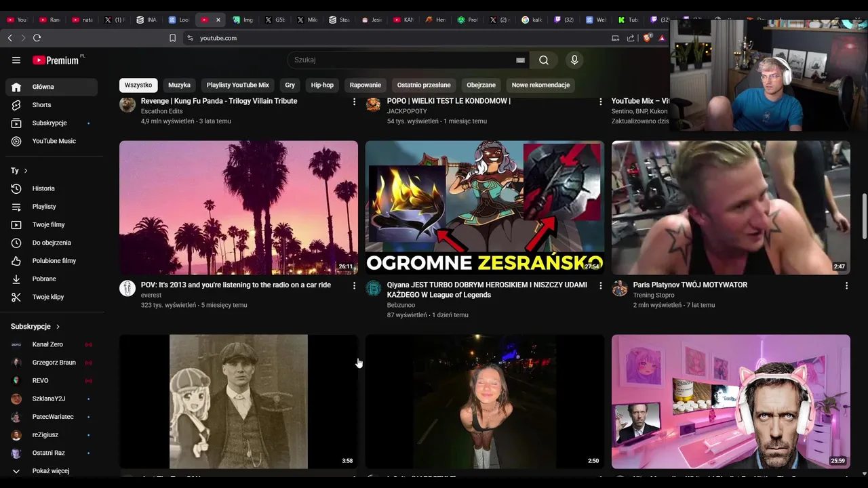Close the active YouTube browser tab
The image size is (868, 488).
218,20
